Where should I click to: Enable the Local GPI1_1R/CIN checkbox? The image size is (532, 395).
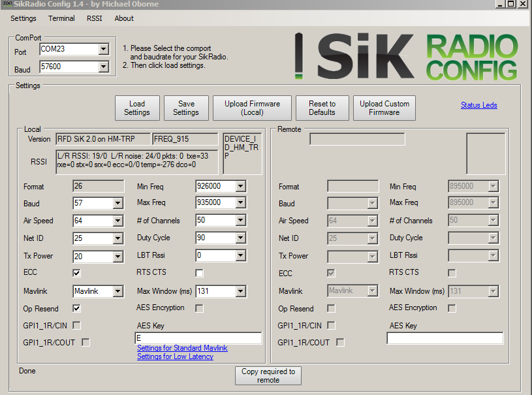pos(76,325)
